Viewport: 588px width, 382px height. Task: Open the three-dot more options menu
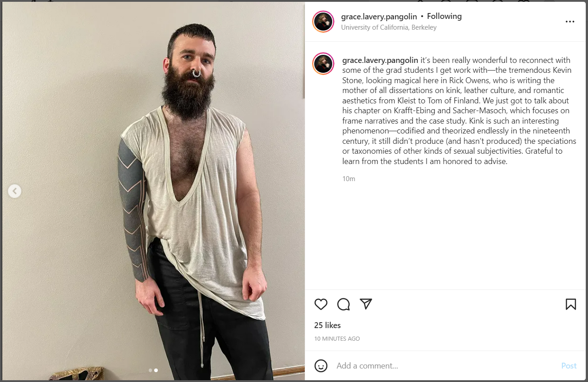(x=570, y=22)
